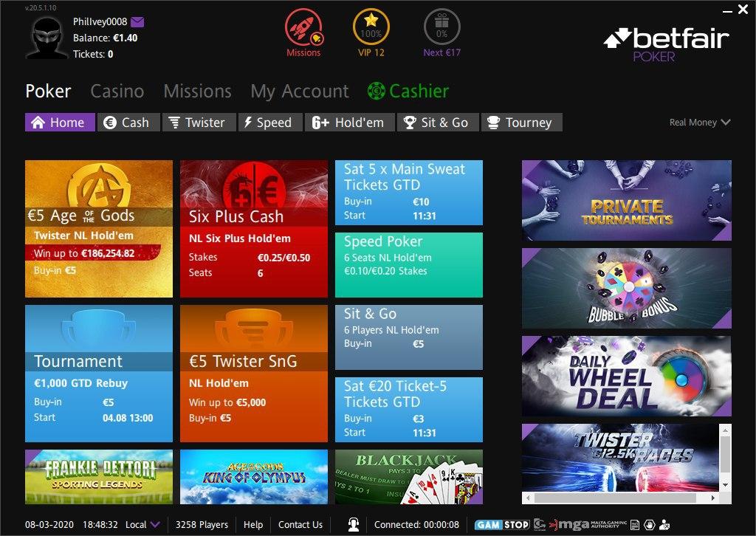This screenshot has height=536, width=756.
Task: Click the self-exclusion person icon
Action: 664,524
